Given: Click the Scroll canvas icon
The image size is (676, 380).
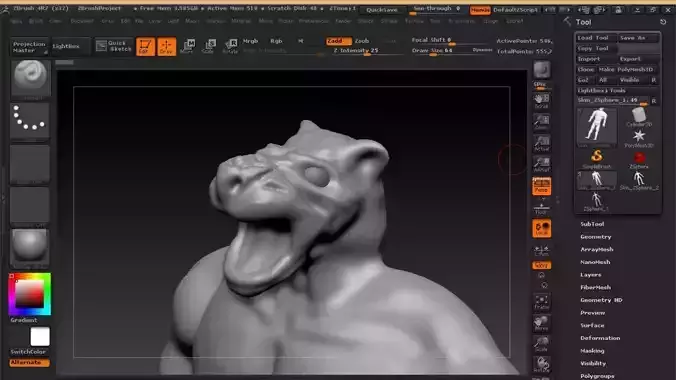Looking at the screenshot, I should [x=541, y=101].
